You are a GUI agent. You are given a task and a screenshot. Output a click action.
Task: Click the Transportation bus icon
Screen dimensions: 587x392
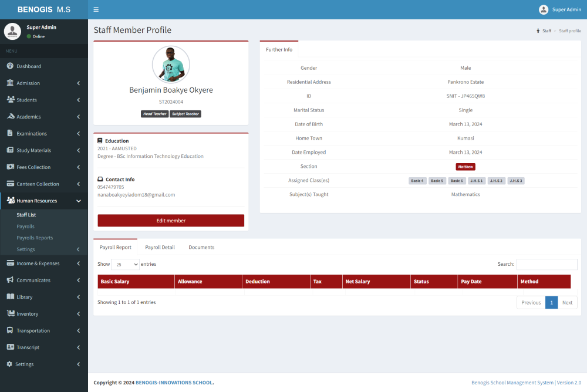[x=10, y=330]
